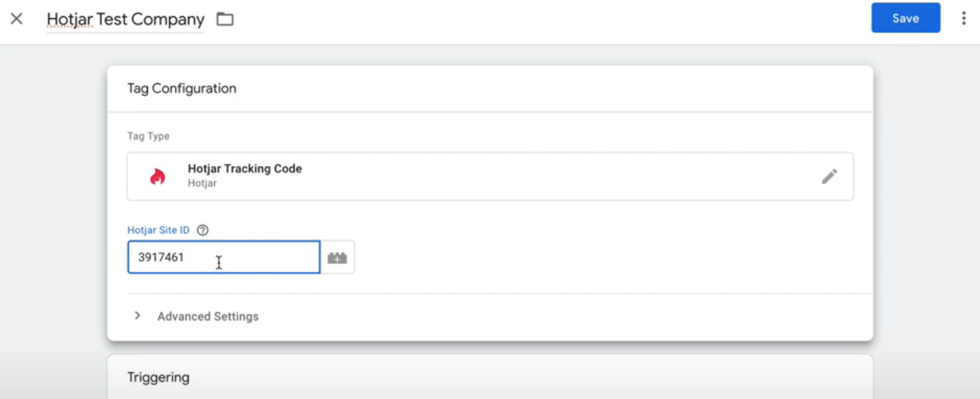Open the folder icon beside tag name

click(225, 19)
